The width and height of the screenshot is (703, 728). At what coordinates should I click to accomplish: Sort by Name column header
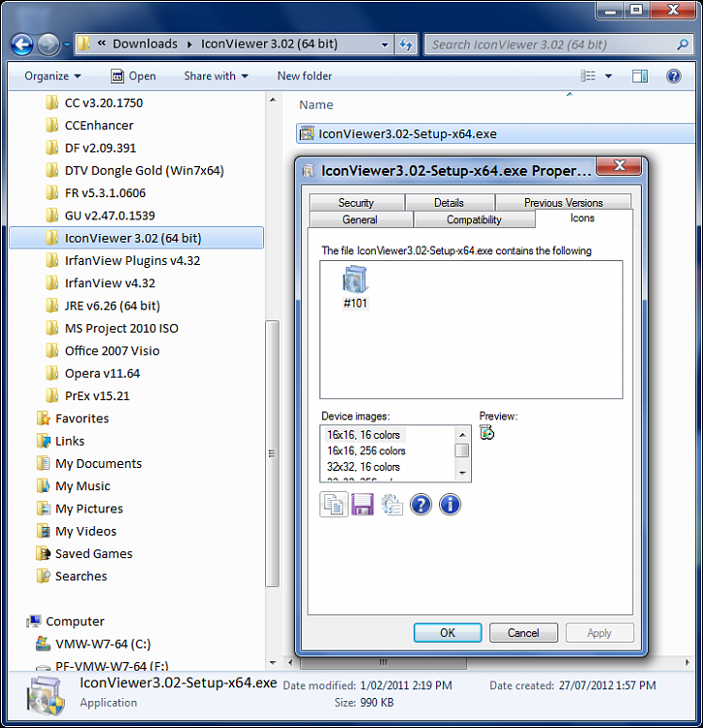click(x=317, y=105)
